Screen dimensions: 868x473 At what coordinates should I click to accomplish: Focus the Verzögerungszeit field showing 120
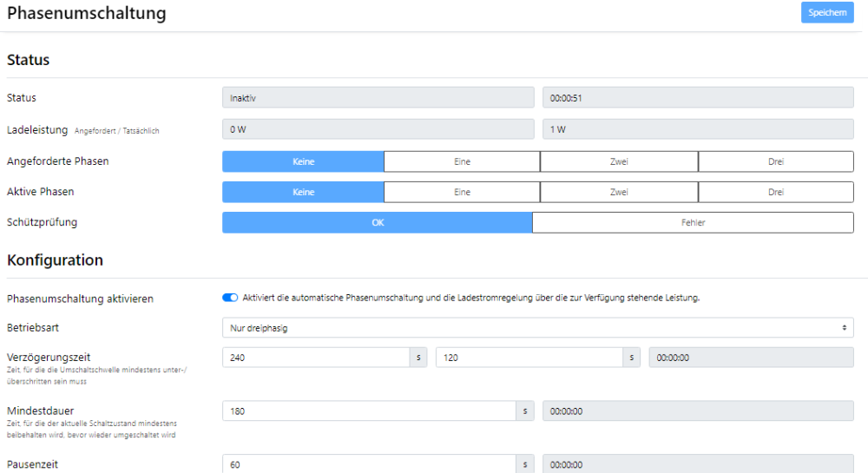(x=529, y=358)
